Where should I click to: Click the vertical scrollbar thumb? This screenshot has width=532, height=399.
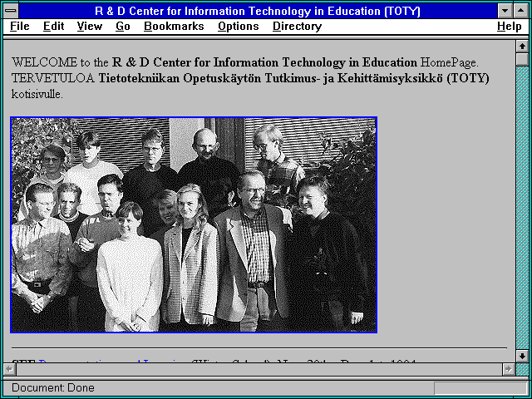coord(522,59)
